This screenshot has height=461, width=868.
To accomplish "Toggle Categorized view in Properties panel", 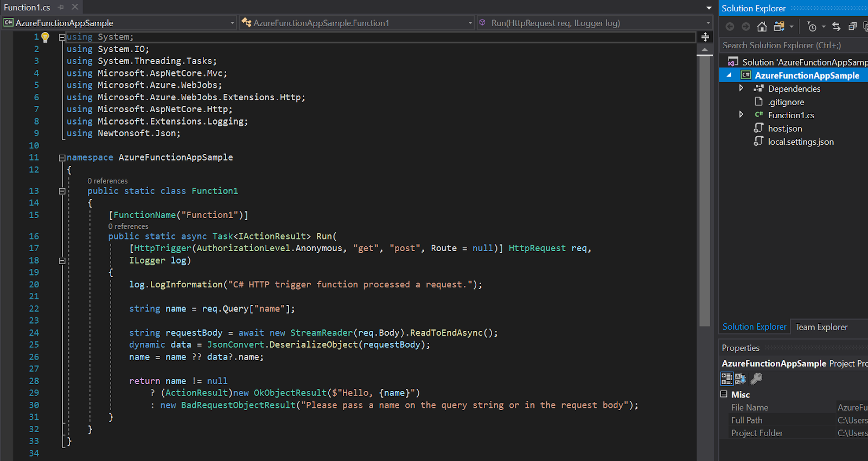I will 726,379.
